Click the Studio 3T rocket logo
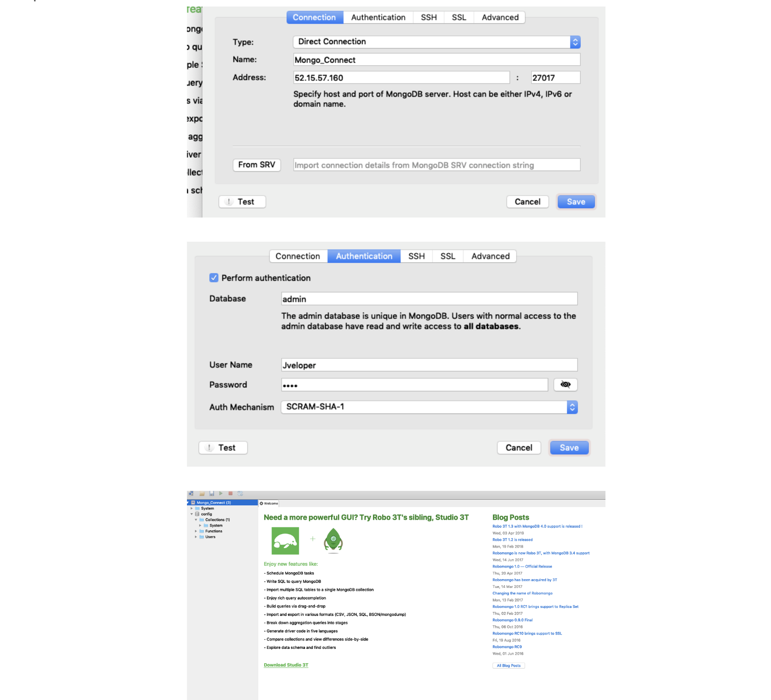The image size is (771, 700). click(333, 541)
